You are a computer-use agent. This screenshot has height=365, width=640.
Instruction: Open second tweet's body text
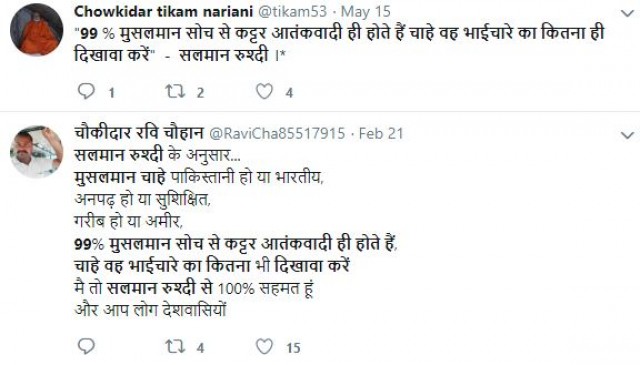pos(236,233)
